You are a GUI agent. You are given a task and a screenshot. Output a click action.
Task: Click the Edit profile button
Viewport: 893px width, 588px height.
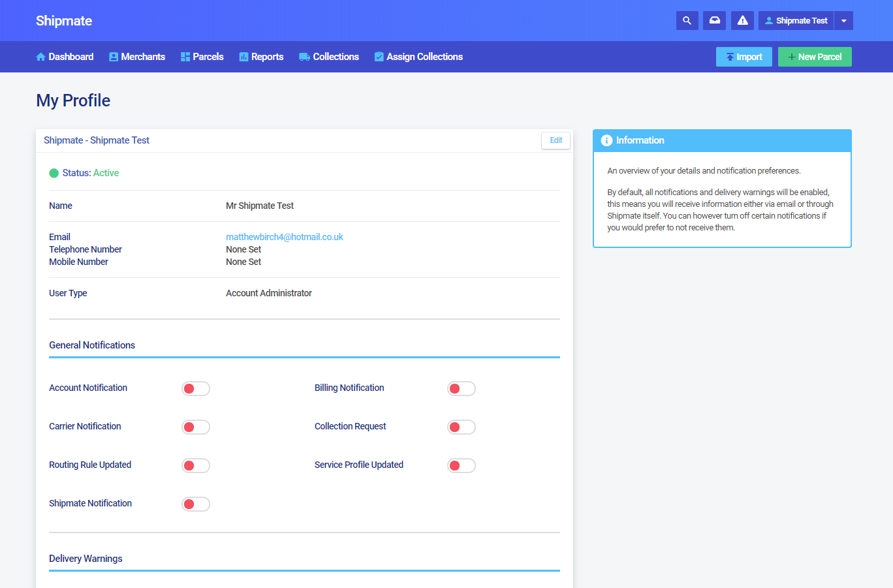[x=556, y=140]
